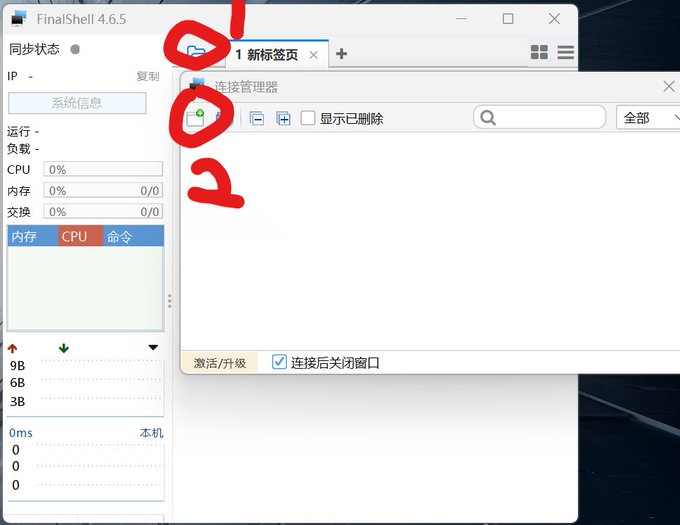Close the 连接管理器 dialog
The image size is (680, 525).
(668, 86)
